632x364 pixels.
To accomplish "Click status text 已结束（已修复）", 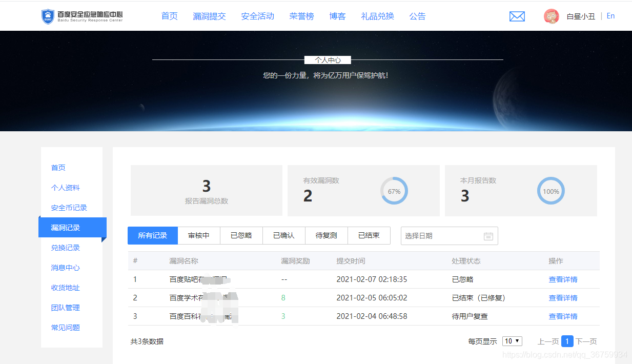I will [479, 298].
